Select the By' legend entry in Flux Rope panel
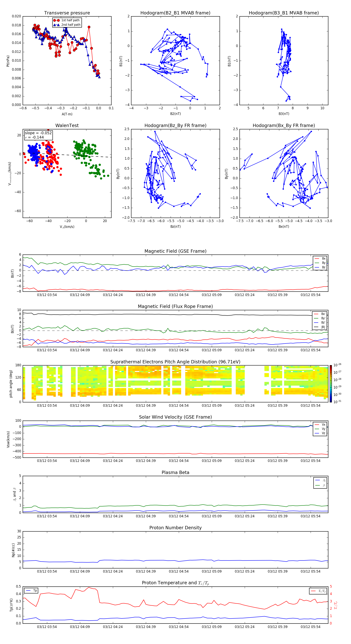This screenshot has width=351, height=644. tap(320, 318)
